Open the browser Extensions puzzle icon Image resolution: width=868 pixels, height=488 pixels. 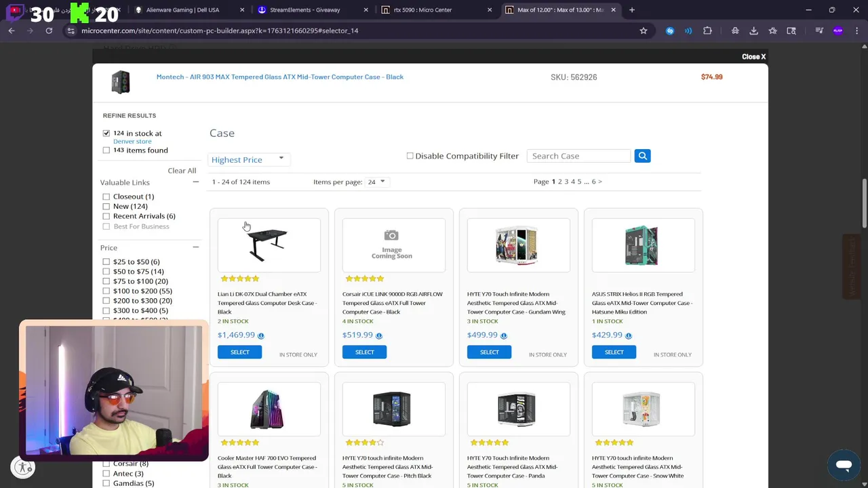point(707,30)
